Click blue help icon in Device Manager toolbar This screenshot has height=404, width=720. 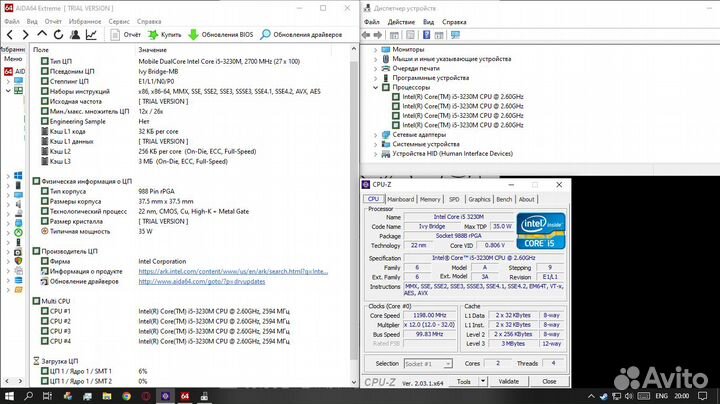[x=427, y=35]
